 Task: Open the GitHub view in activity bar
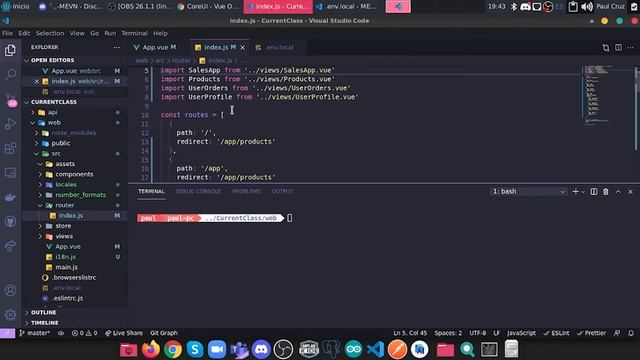click(x=10, y=222)
